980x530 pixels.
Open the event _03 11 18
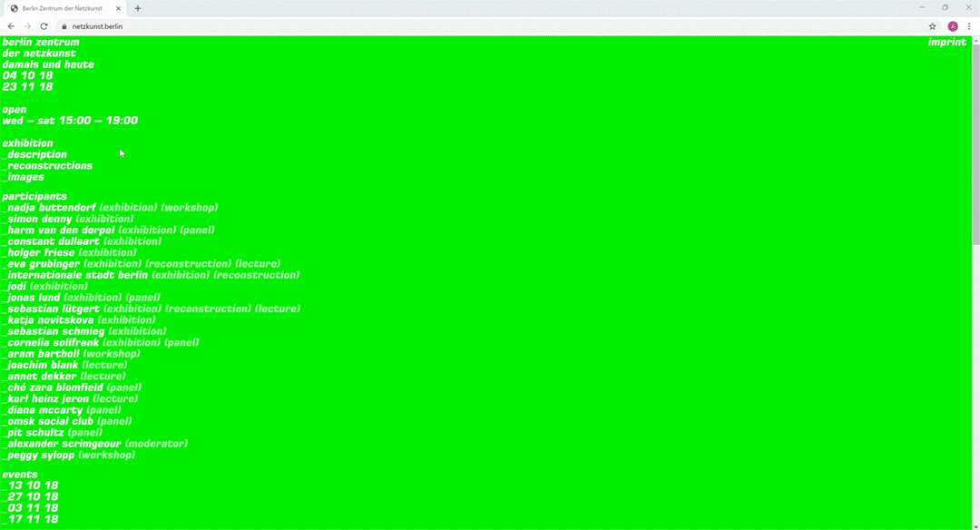pos(31,508)
